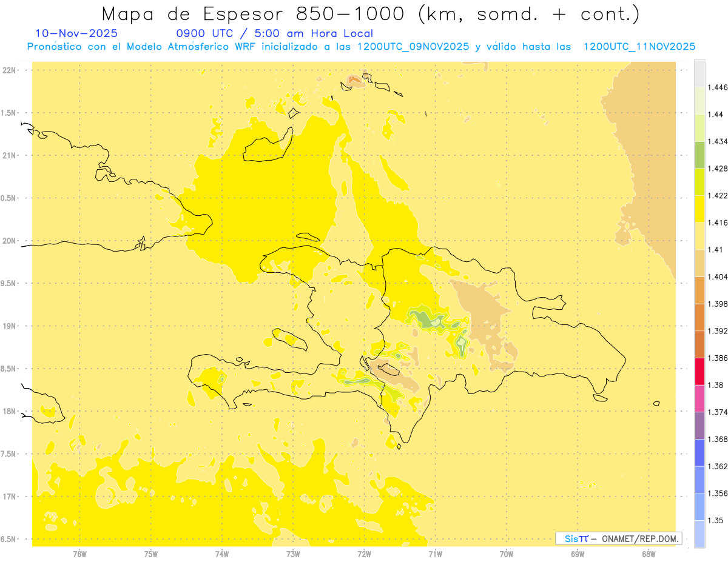Click the 20N latitude label
Screen dimensions: 728x562
[10, 241]
